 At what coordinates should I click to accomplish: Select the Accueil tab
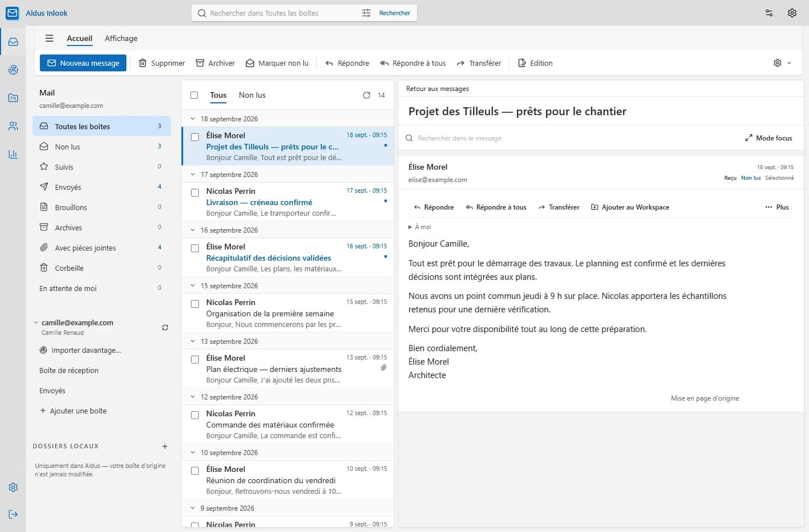tap(79, 38)
